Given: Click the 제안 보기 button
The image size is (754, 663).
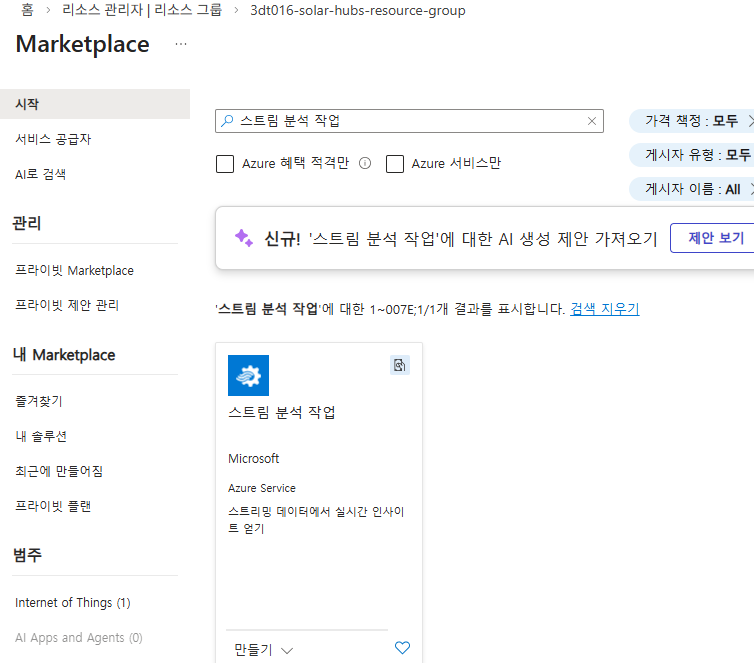Looking at the screenshot, I should [x=713, y=238].
